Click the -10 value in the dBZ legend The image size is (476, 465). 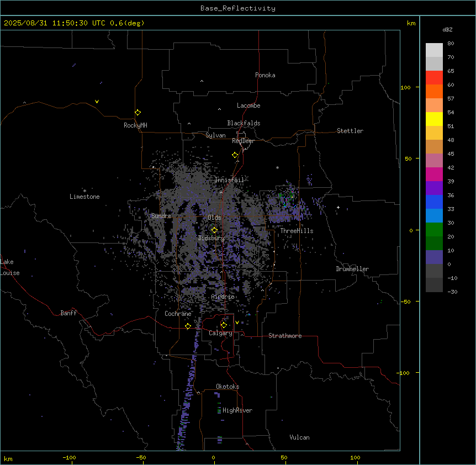coord(452,278)
